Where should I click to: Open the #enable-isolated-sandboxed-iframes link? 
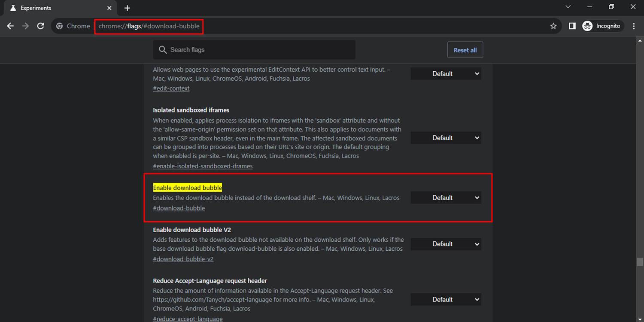tap(203, 166)
